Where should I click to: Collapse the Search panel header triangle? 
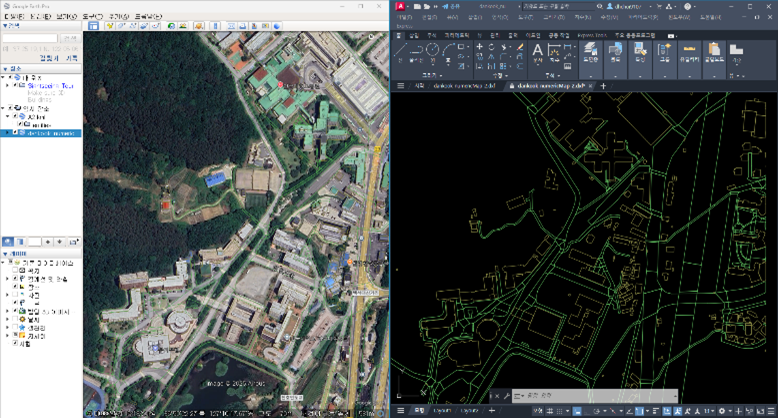tap(4, 26)
